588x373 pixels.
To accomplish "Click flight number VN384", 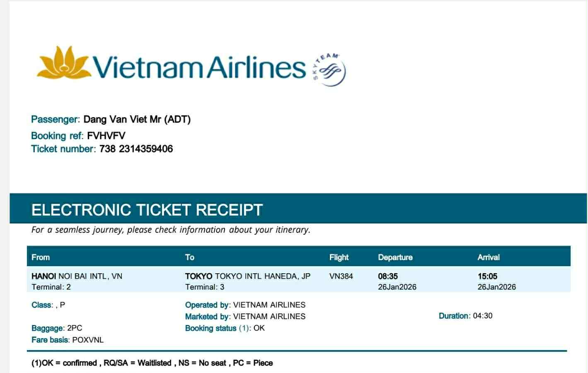I will [x=341, y=276].
